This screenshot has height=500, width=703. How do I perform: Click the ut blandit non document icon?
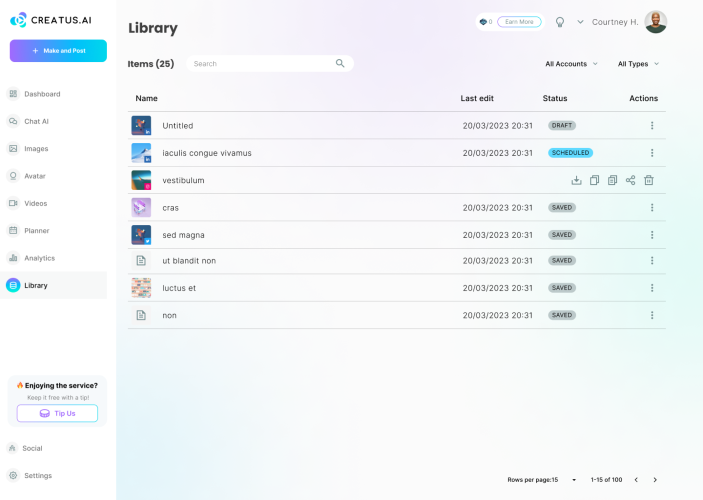coord(141,261)
